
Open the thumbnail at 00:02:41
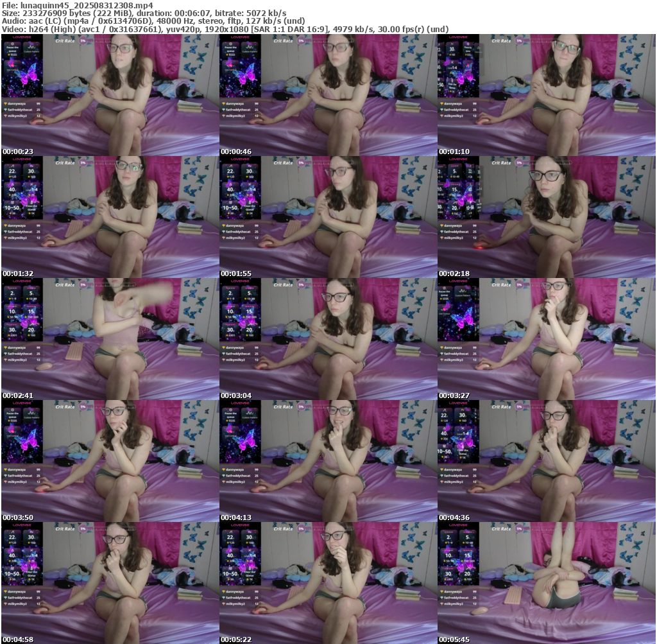pyautogui.click(x=110, y=339)
